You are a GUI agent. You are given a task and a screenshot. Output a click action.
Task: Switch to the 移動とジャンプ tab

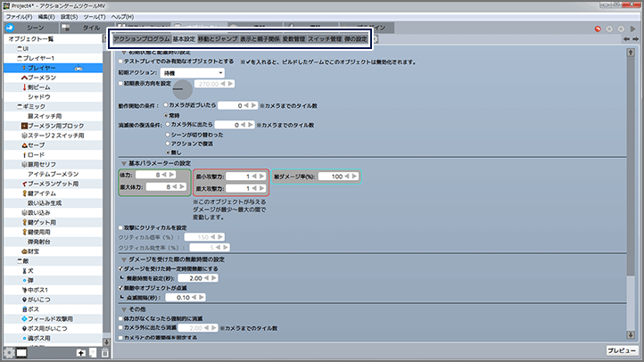click(x=218, y=40)
